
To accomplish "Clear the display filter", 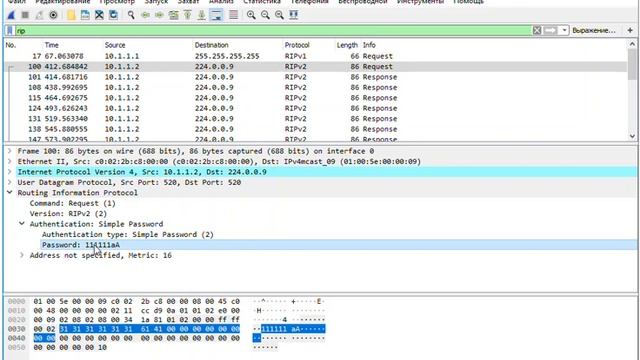I will [x=537, y=31].
